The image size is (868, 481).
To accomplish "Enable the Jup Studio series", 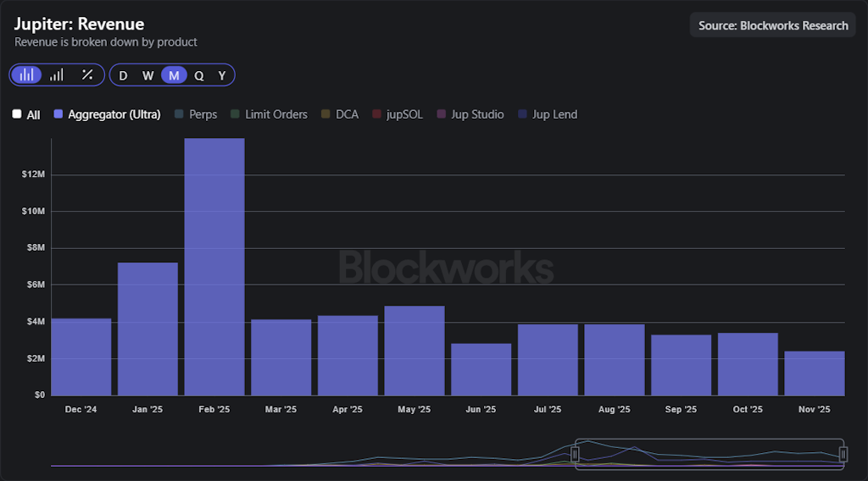I will pos(470,114).
